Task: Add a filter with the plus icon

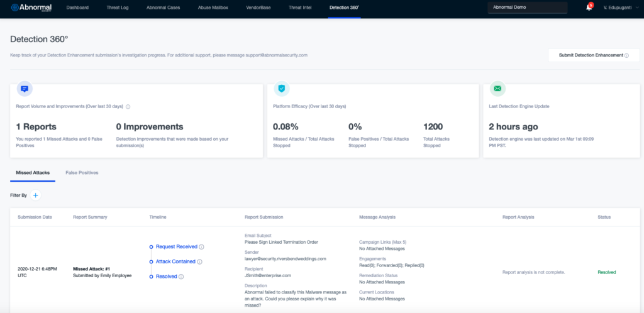Action: click(35, 195)
